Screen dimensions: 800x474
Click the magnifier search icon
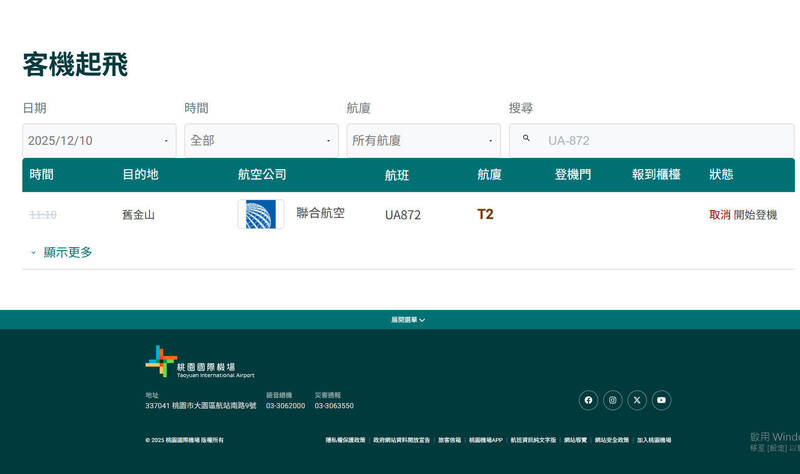pos(526,138)
